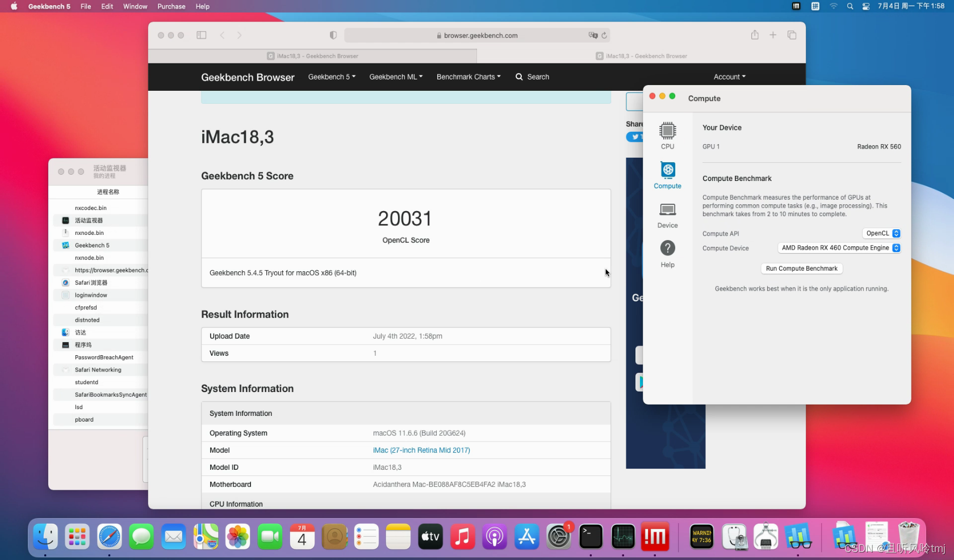
Task: Expand the Benchmark Charts dropdown
Action: point(468,77)
